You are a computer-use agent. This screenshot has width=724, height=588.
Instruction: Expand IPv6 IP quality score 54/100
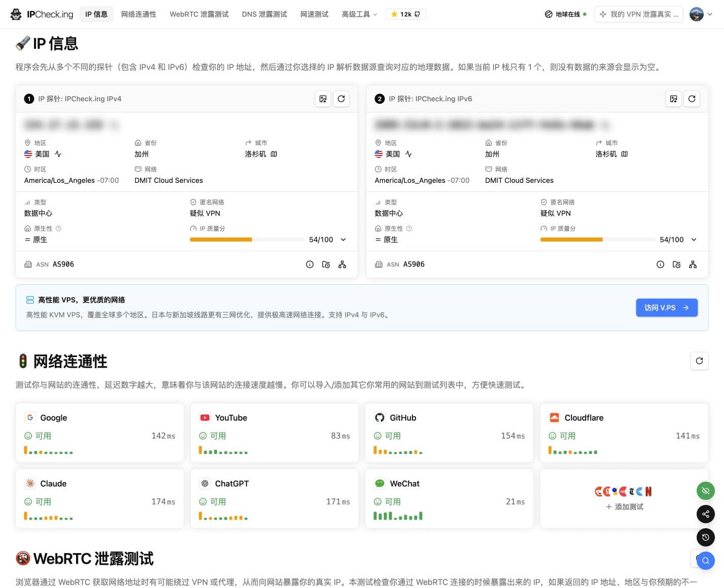(x=694, y=240)
